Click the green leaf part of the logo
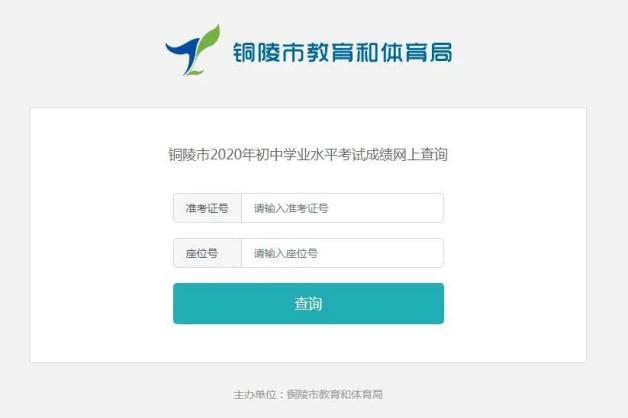Image resolution: width=628 pixels, height=418 pixels. tap(210, 42)
